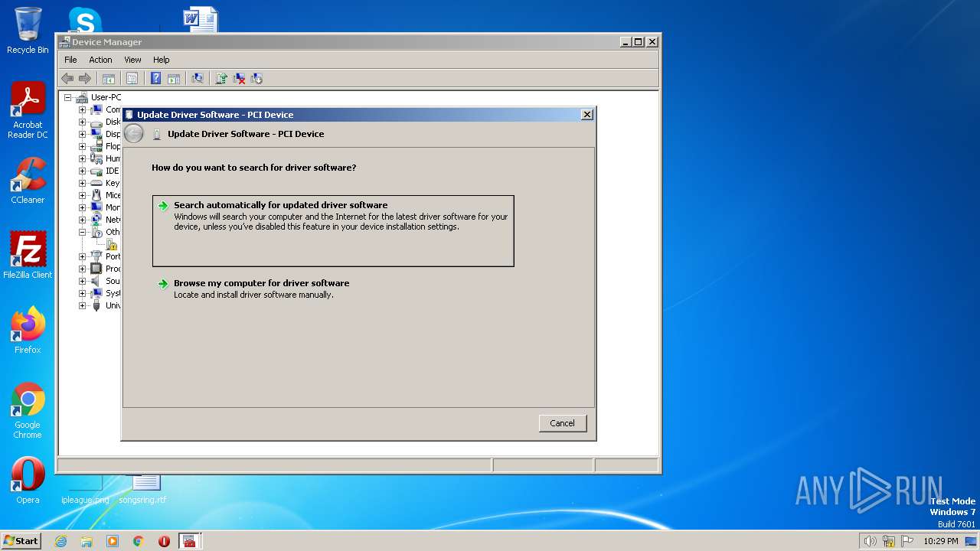Expand the Disk drives node
Screen dimensions: 980x551
(82, 122)
